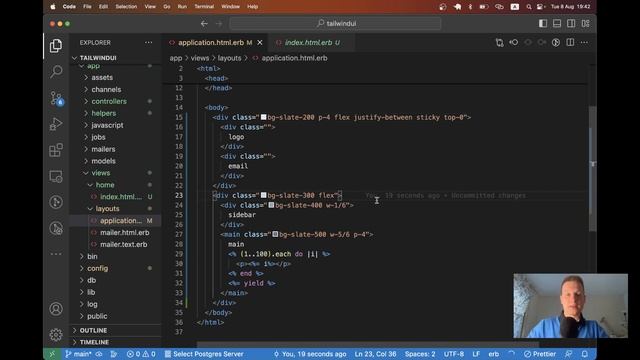This screenshot has height=360, width=640.
Task: Open Run and Debug view
Action: click(56, 124)
